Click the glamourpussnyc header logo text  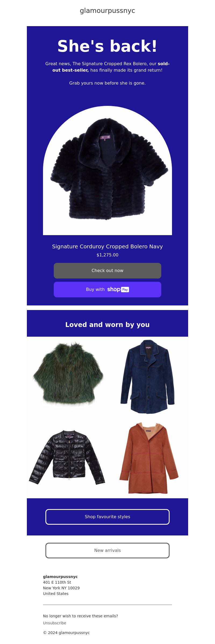tap(107, 11)
